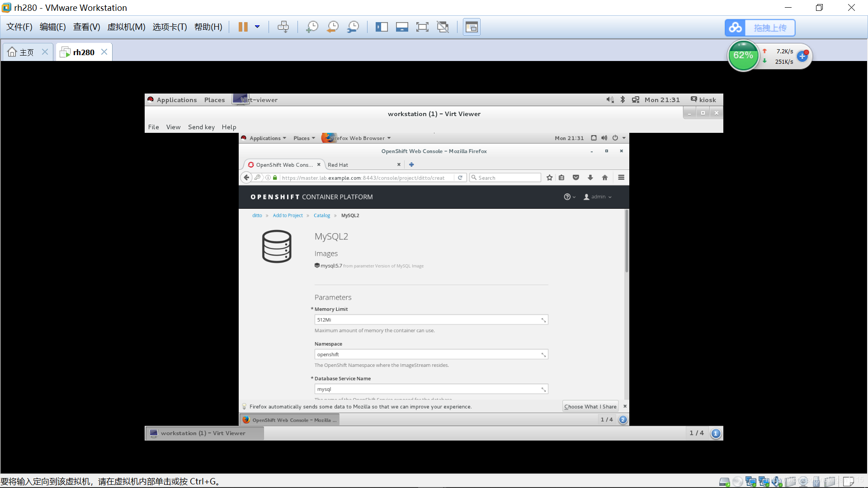
Task: Expand the Firefox Web Browser app menu
Action: pos(357,138)
